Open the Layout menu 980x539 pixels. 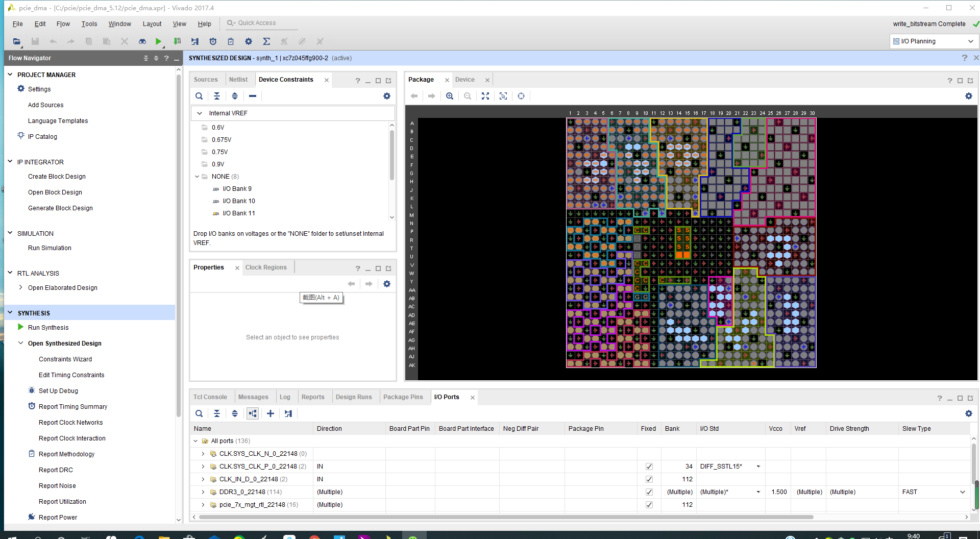(x=152, y=23)
